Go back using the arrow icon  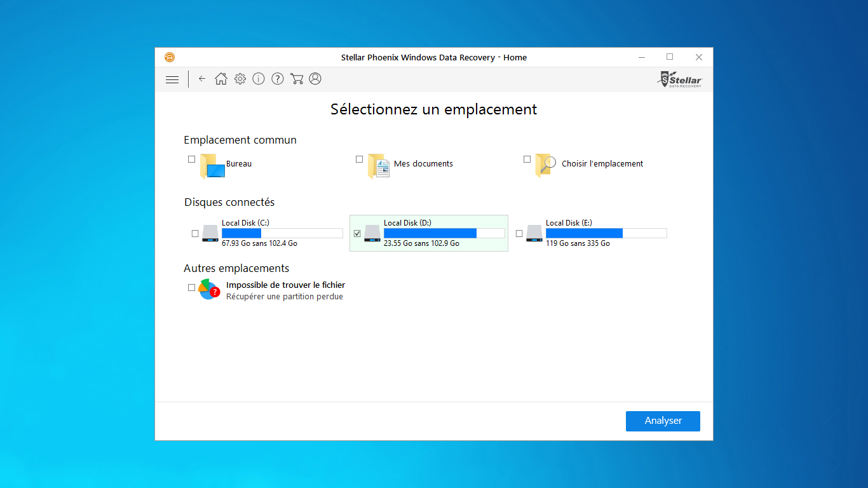[x=202, y=79]
